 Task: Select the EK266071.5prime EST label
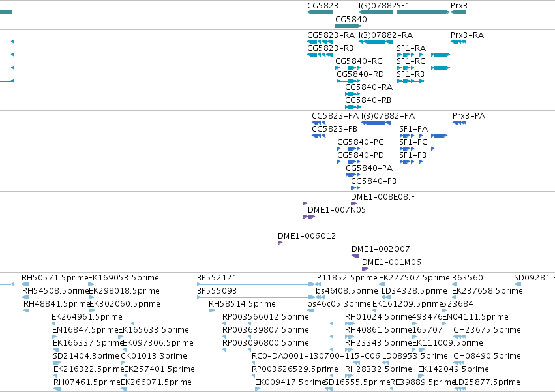156,382
